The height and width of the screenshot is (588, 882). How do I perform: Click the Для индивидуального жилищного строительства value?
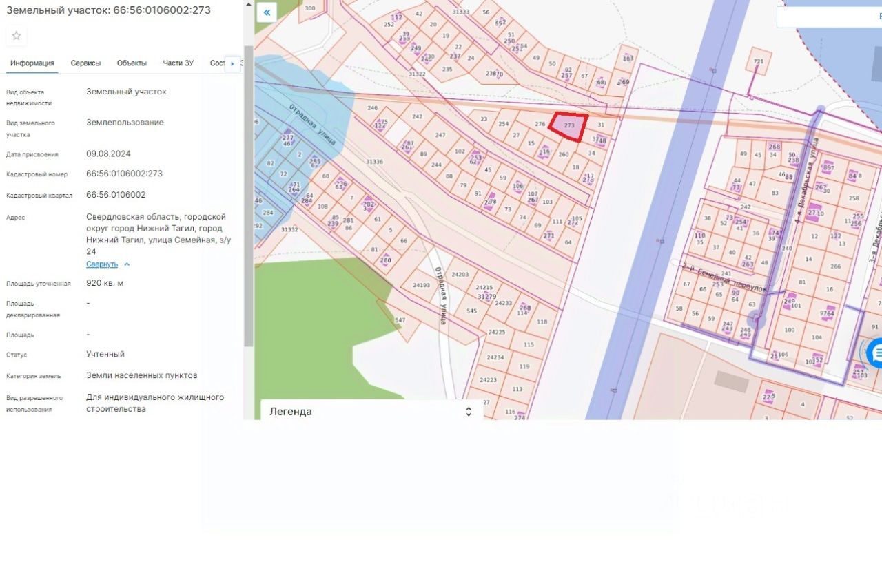tap(155, 403)
